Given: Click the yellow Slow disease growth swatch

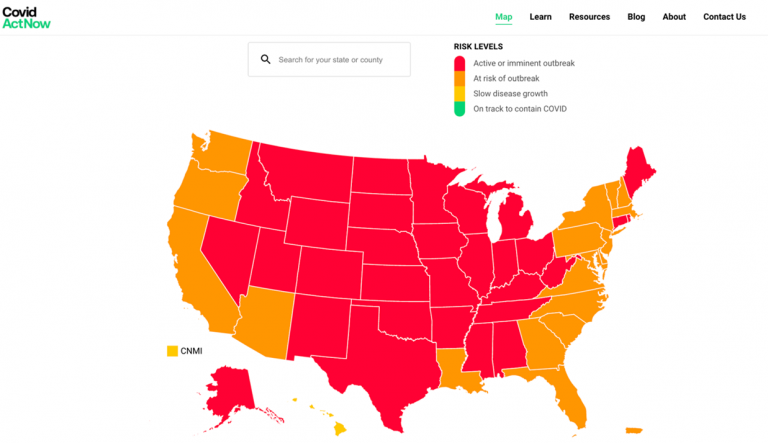Looking at the screenshot, I should (459, 93).
